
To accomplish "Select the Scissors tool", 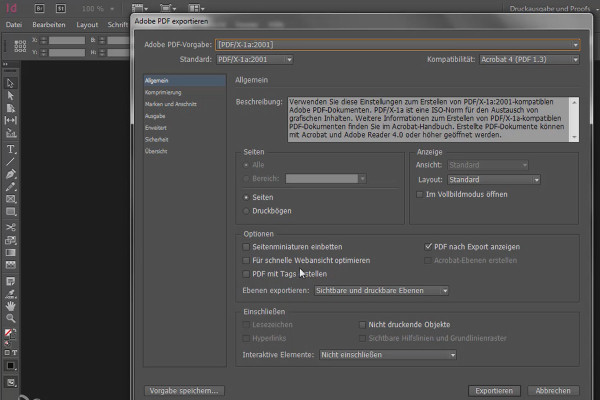I will click(10, 227).
